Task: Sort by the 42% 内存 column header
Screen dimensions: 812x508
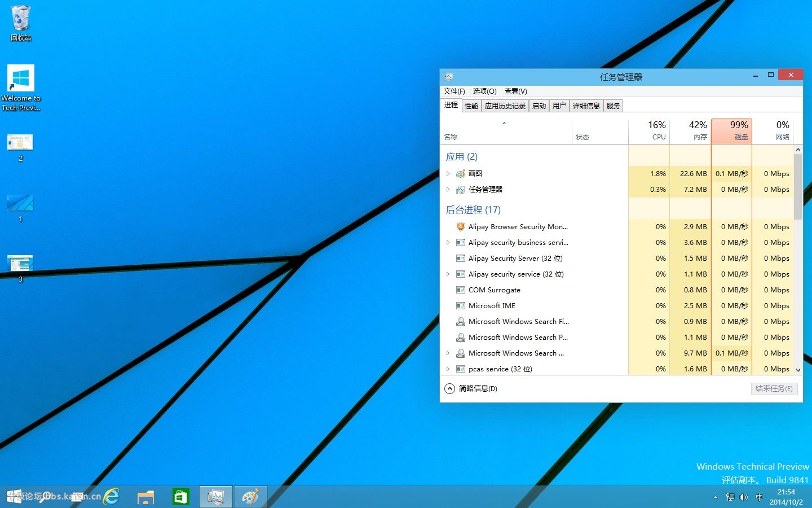Action: tap(690, 132)
